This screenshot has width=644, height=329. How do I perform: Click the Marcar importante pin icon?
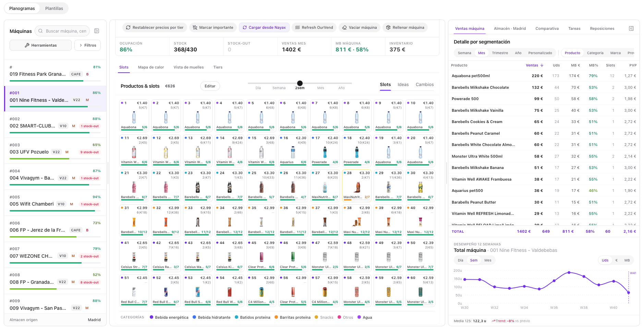195,27
